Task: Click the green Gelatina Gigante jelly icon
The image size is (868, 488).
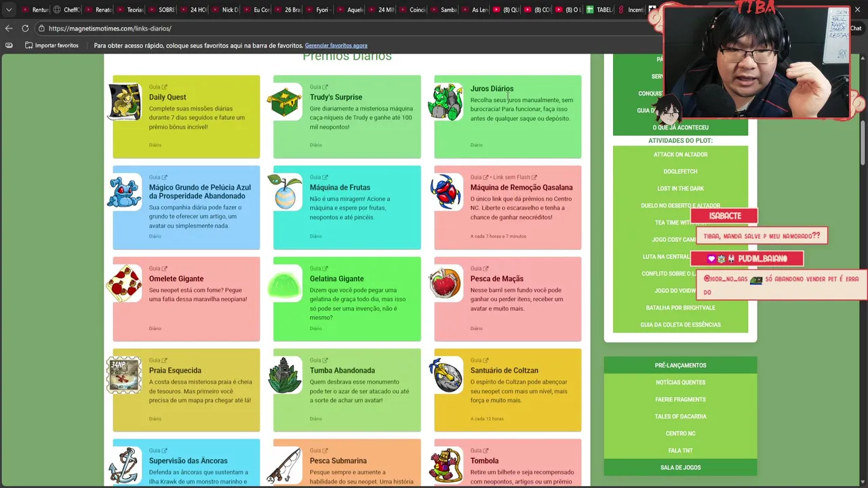Action: pos(285,283)
